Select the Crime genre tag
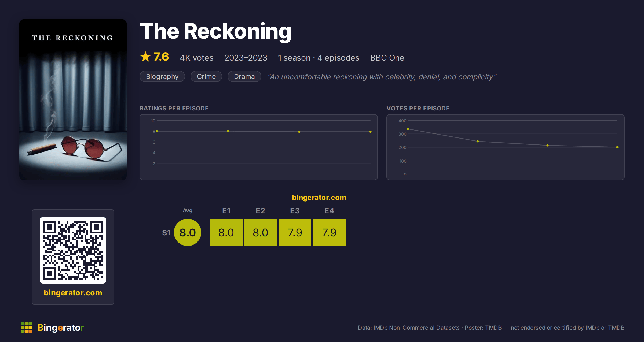 tap(206, 76)
